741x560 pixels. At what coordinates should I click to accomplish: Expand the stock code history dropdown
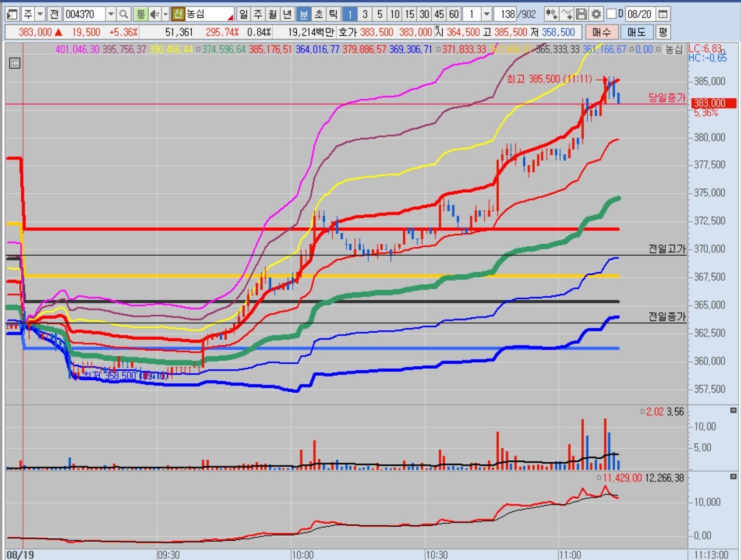click(x=111, y=14)
